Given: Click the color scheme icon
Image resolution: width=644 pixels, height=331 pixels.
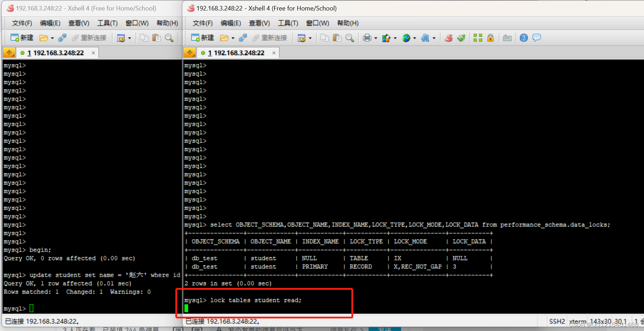Looking at the screenshot, I should [x=386, y=38].
